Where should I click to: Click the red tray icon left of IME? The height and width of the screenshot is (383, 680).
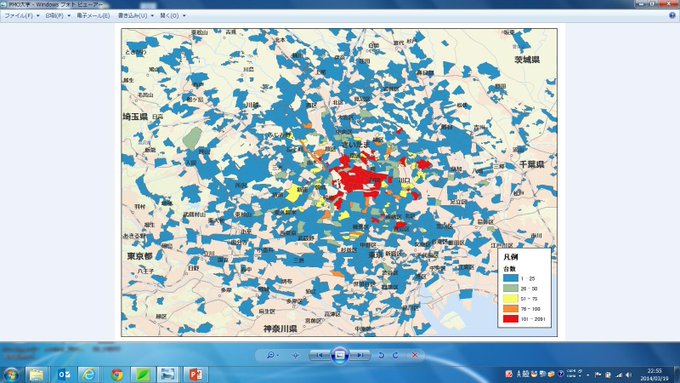[x=509, y=374]
